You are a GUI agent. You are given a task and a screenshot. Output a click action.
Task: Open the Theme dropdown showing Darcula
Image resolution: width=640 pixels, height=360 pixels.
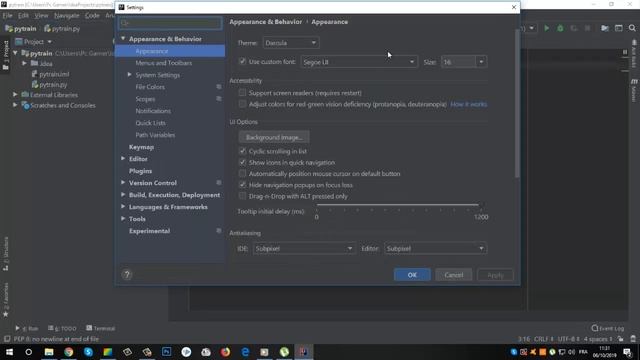(291, 43)
